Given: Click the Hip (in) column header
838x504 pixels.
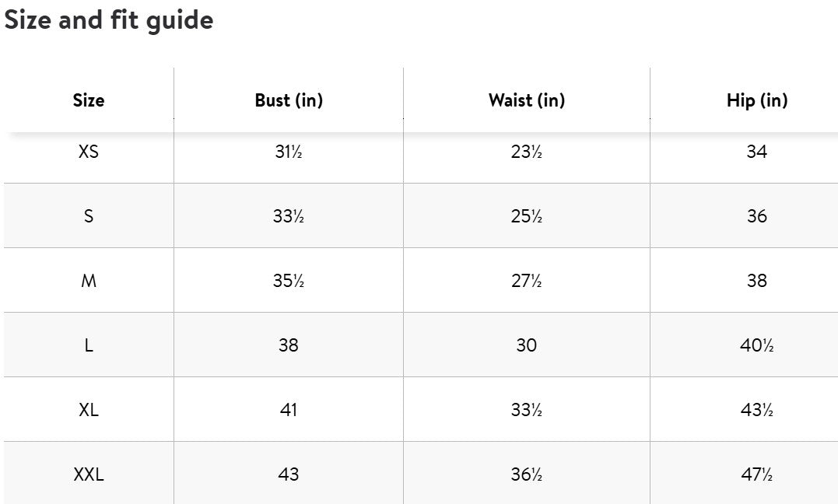Looking at the screenshot, I should click(757, 100).
